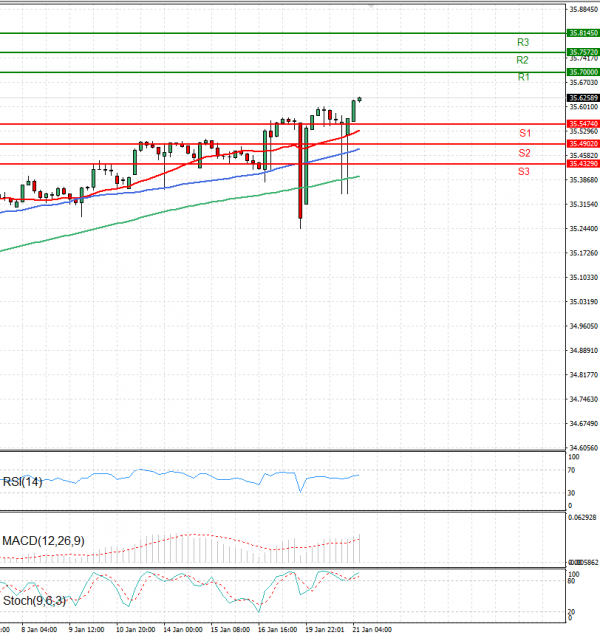
Task: Click the chart shift marker at top
Action: coord(371,6)
